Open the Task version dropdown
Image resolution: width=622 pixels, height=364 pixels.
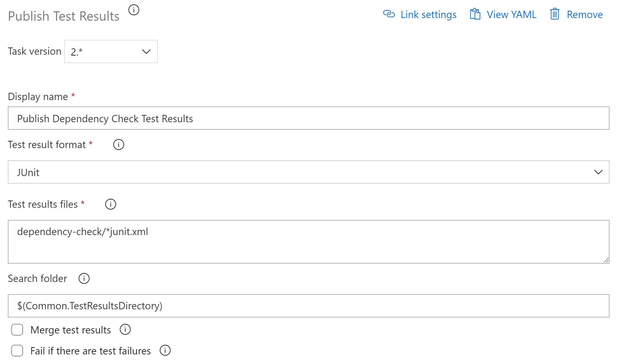click(x=111, y=52)
